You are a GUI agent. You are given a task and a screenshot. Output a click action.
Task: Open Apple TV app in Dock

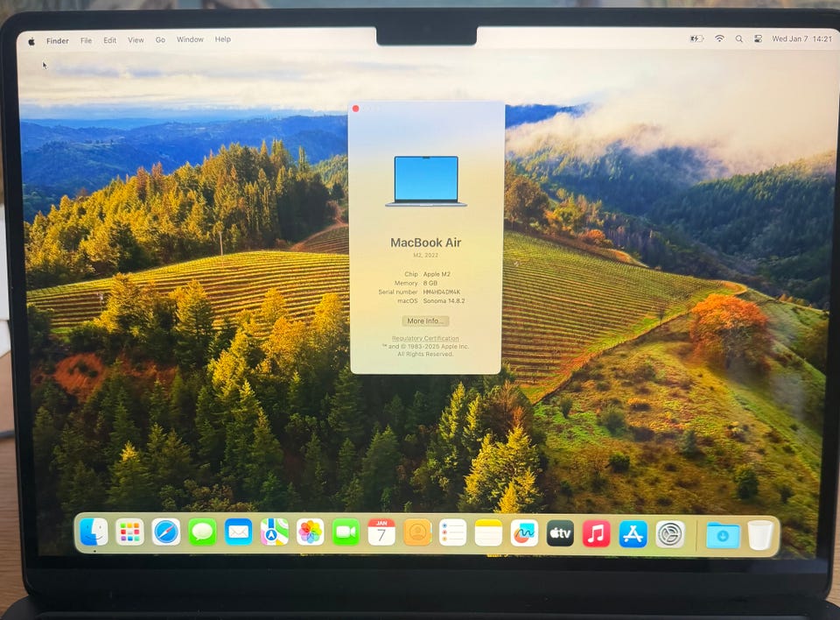click(x=560, y=533)
